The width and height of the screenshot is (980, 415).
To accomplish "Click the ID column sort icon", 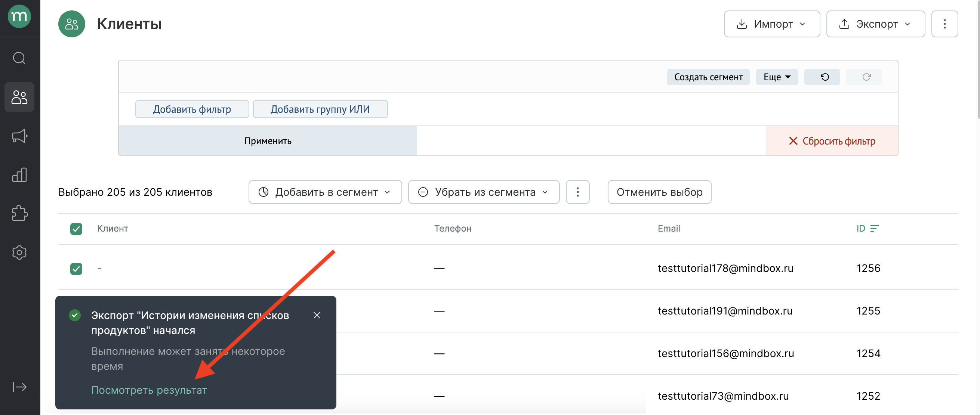I will pos(874,228).
